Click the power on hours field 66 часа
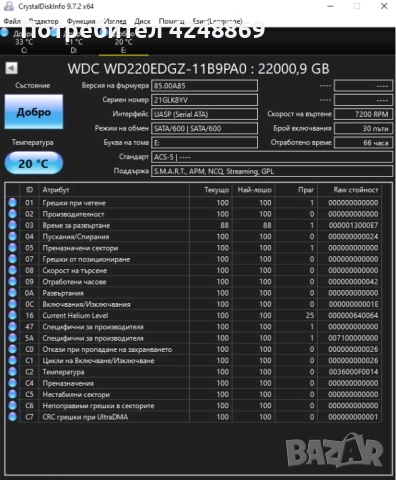The image size is (396, 480). (x=363, y=143)
